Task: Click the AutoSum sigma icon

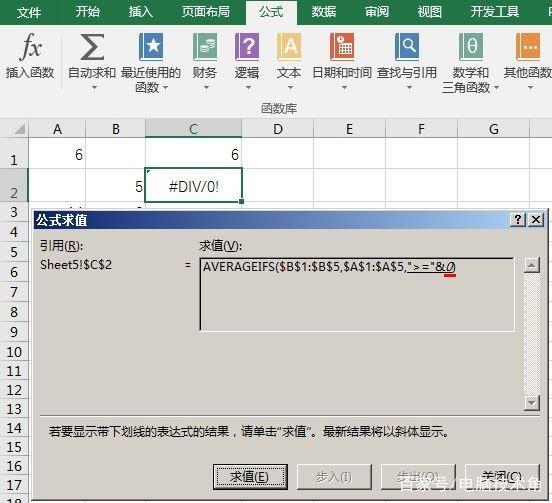Action: [92, 46]
